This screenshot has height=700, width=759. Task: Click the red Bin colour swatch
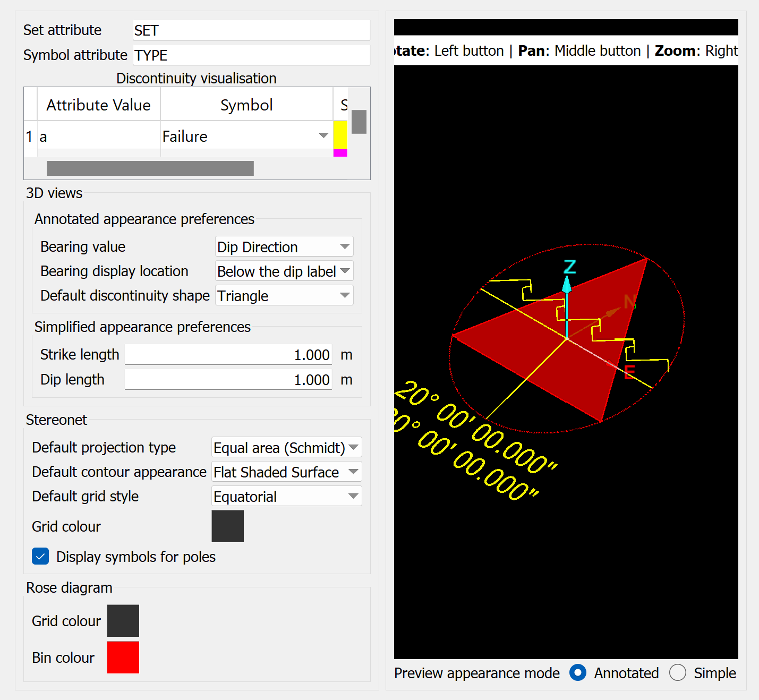pyautogui.click(x=123, y=658)
